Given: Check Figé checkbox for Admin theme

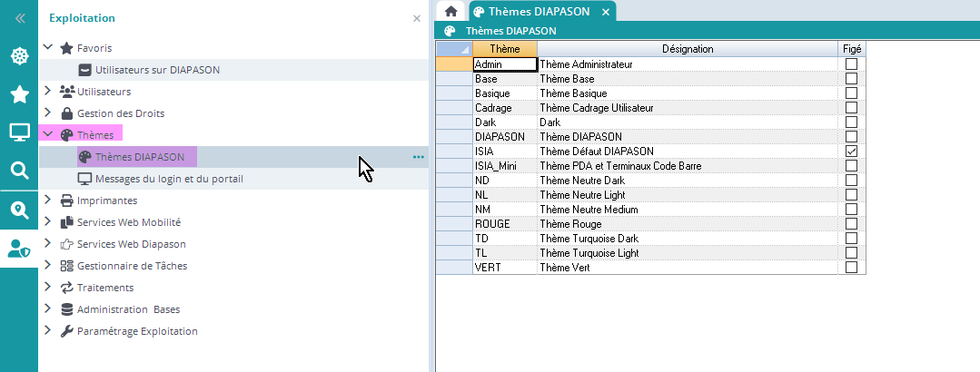Looking at the screenshot, I should (851, 64).
